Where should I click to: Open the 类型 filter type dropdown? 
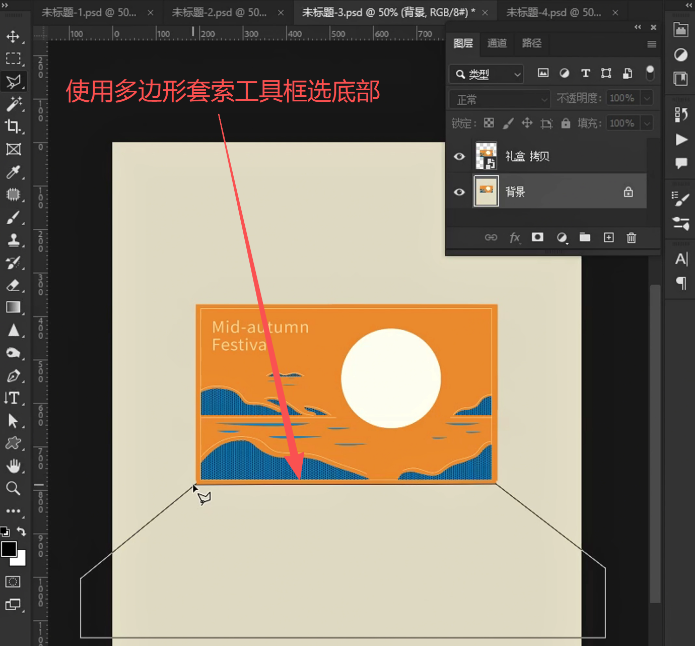click(487, 74)
